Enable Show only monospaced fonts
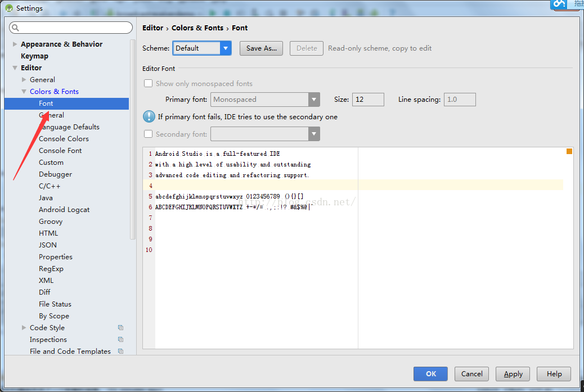Screen dimensions: 584x392 [148, 83]
